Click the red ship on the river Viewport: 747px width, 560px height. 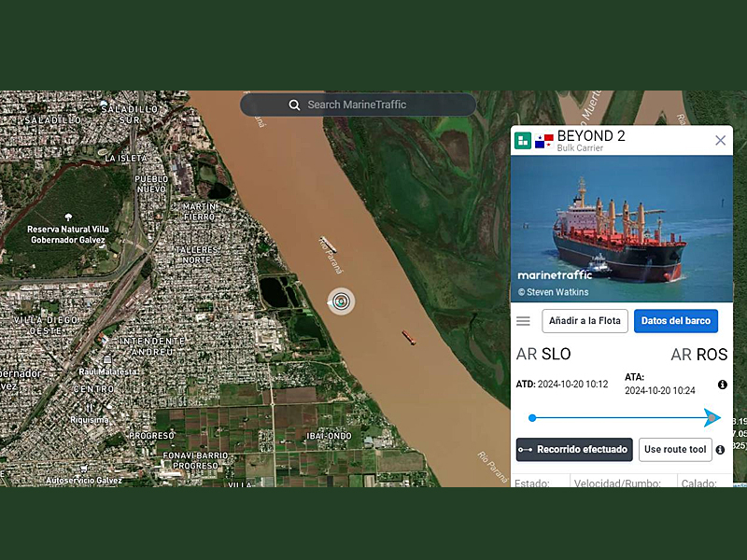[x=409, y=337]
